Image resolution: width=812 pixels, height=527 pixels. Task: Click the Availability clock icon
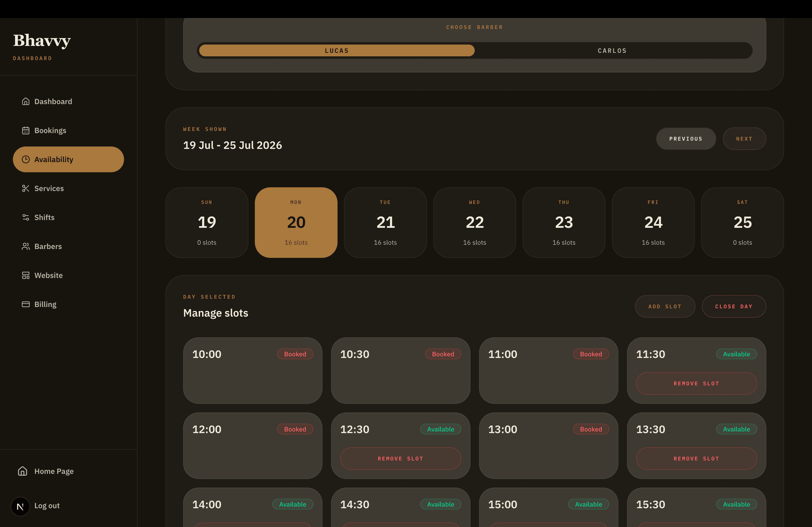(26, 160)
